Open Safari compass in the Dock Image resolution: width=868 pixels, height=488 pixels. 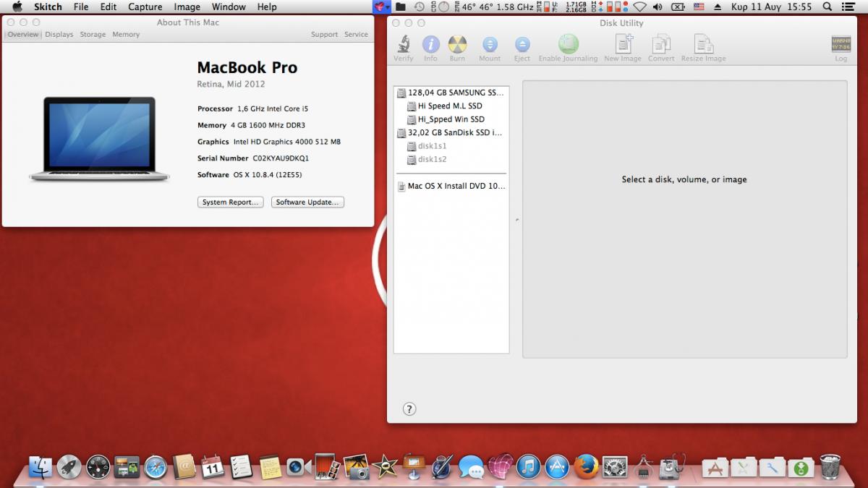[x=155, y=468]
